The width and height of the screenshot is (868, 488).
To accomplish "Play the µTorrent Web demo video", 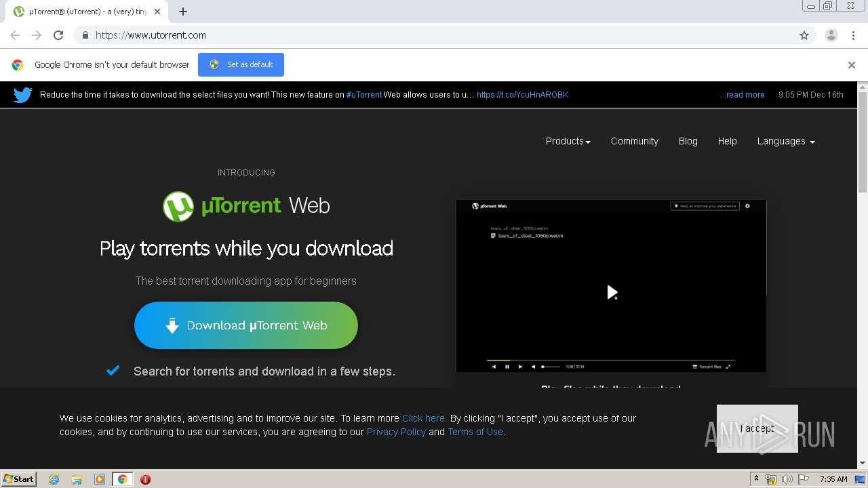I will [x=612, y=292].
